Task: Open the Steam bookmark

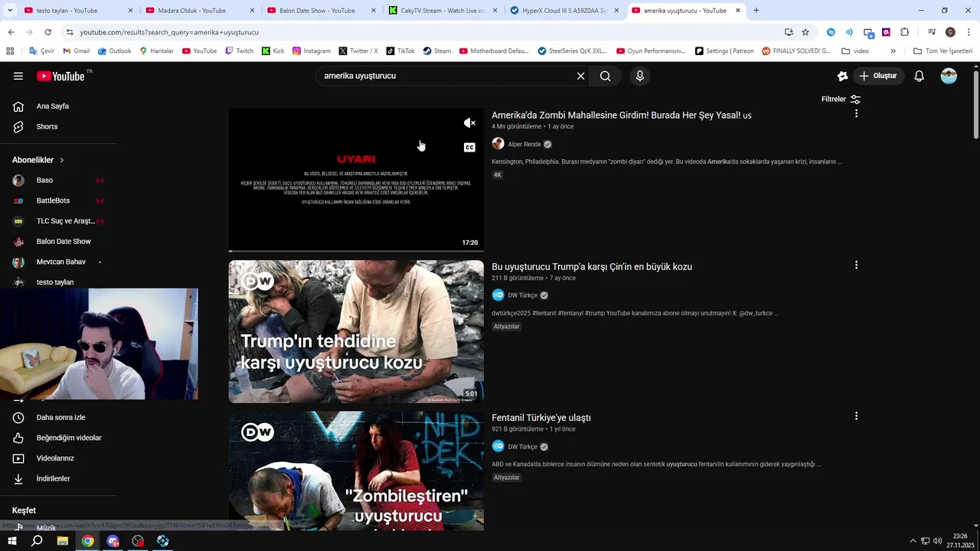Action: pyautogui.click(x=436, y=51)
